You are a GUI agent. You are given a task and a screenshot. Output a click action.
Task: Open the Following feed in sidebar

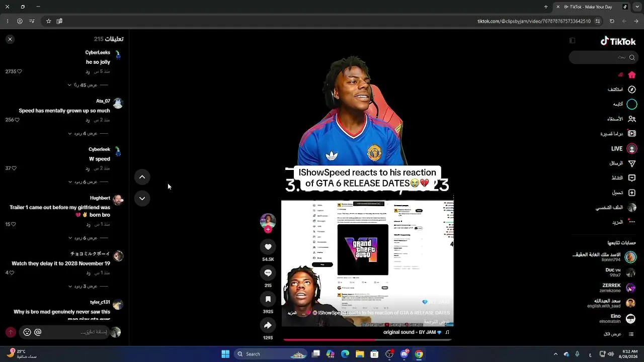pyautogui.click(x=632, y=104)
